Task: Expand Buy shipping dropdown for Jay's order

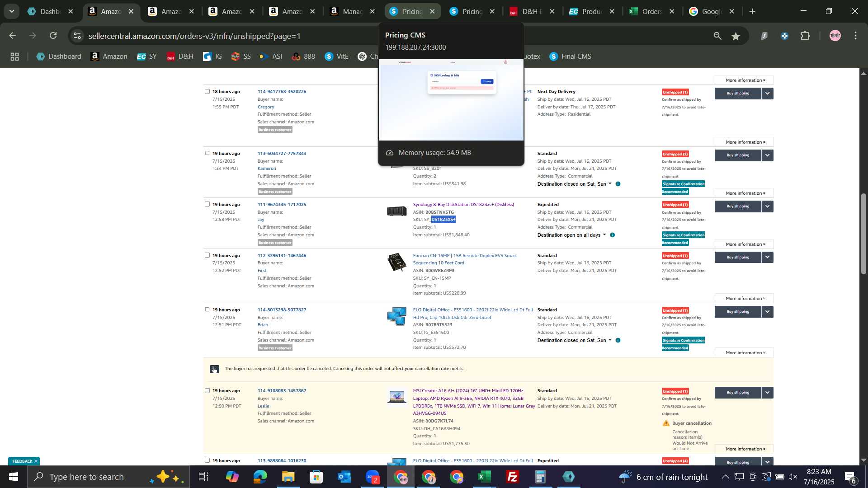Action: [767, 206]
